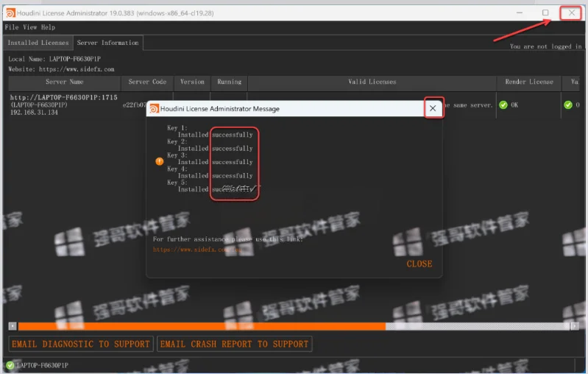The height and width of the screenshot is (374, 588).
Task: Click the Valid Licenses column header
Action: [x=372, y=82]
